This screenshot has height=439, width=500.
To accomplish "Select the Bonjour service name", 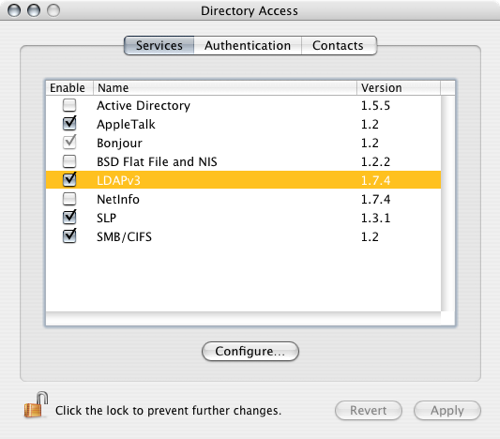I will (x=119, y=143).
